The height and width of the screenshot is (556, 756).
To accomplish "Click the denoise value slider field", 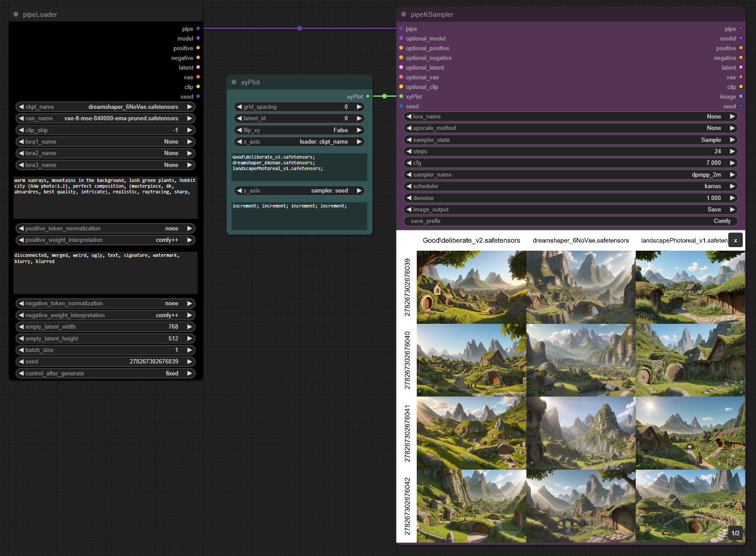I will (571, 198).
